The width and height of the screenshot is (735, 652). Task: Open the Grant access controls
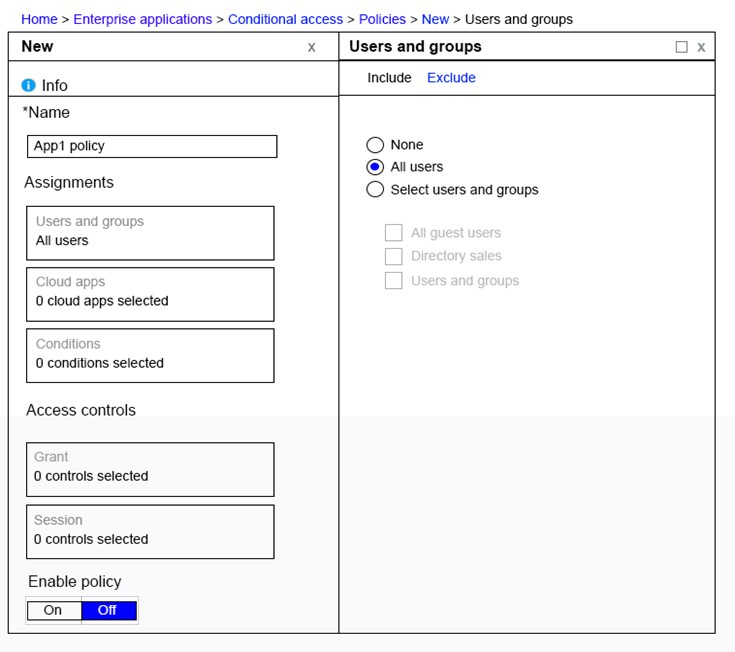pyautogui.click(x=150, y=470)
